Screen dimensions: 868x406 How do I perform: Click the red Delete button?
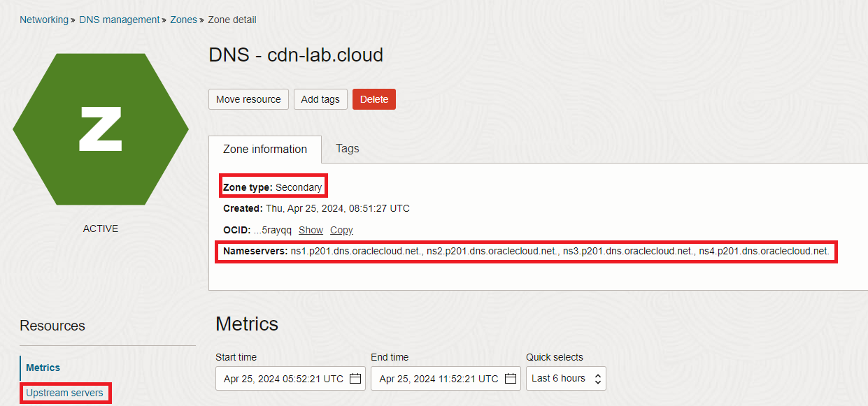[x=374, y=99]
